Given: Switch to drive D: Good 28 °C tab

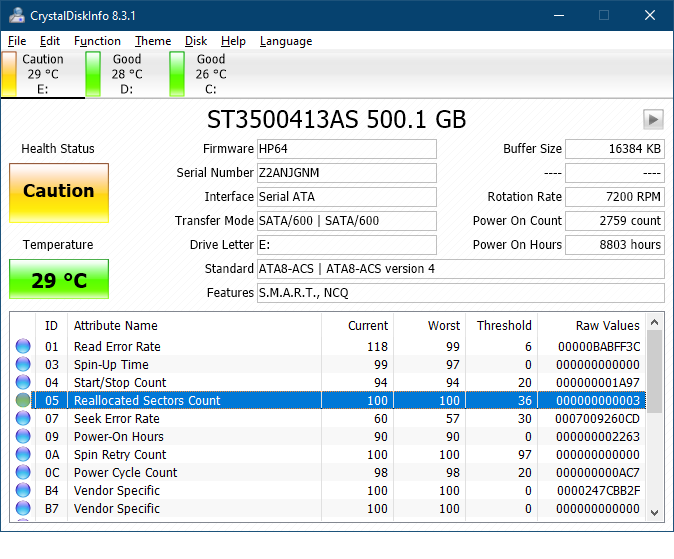Looking at the screenshot, I should point(127,74).
